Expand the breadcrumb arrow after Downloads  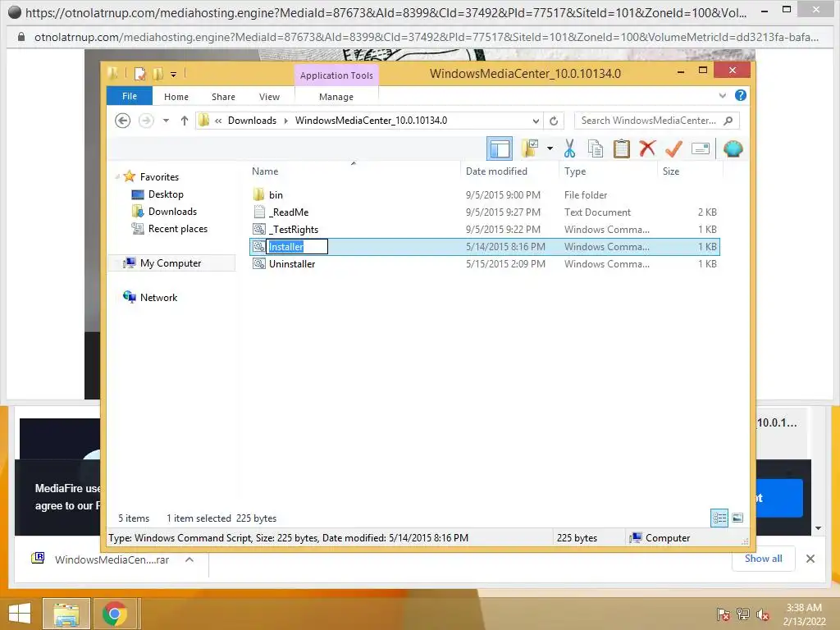286,121
